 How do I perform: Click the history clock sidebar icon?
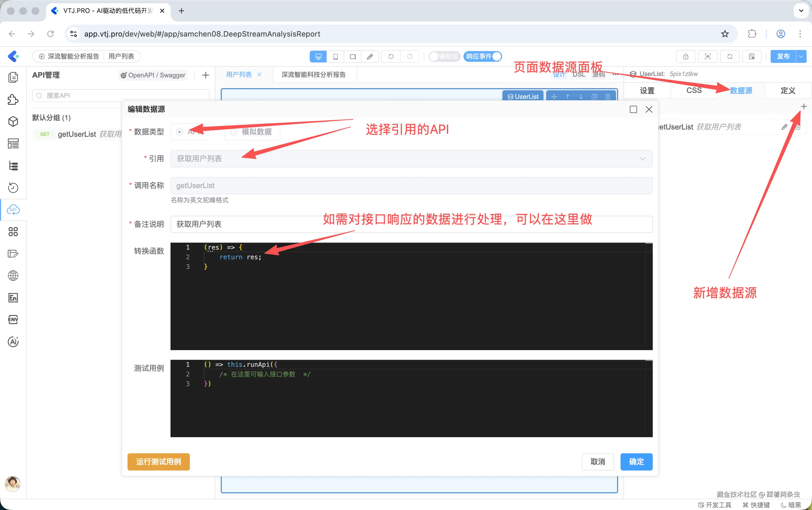(x=13, y=188)
